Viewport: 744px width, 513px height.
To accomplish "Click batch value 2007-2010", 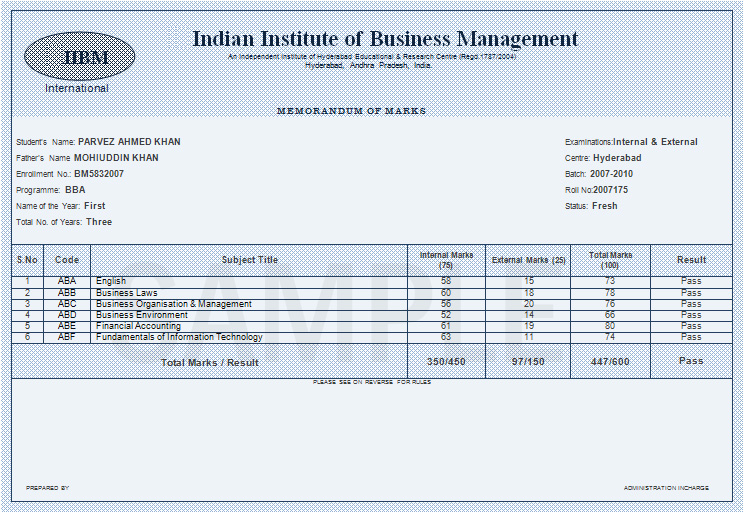I will 611,174.
